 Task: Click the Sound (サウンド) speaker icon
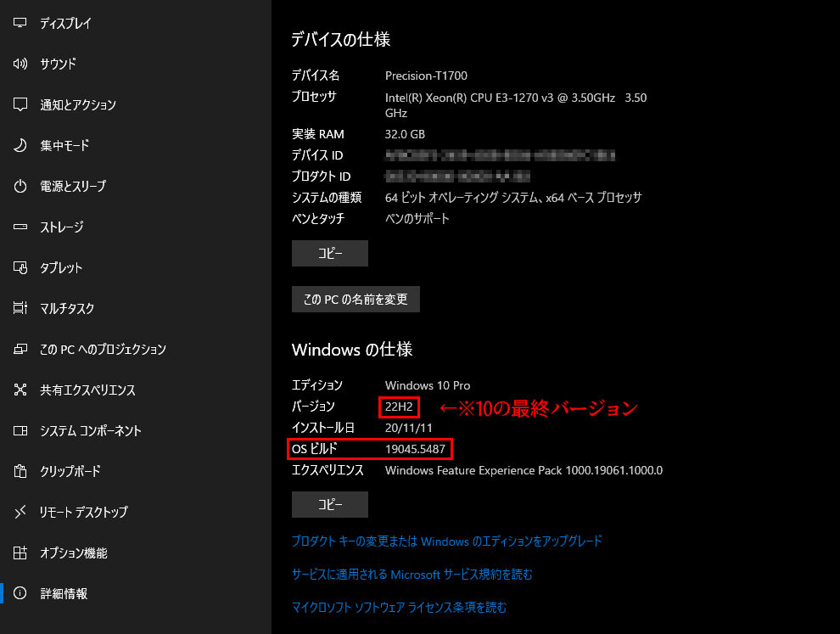click(x=21, y=65)
